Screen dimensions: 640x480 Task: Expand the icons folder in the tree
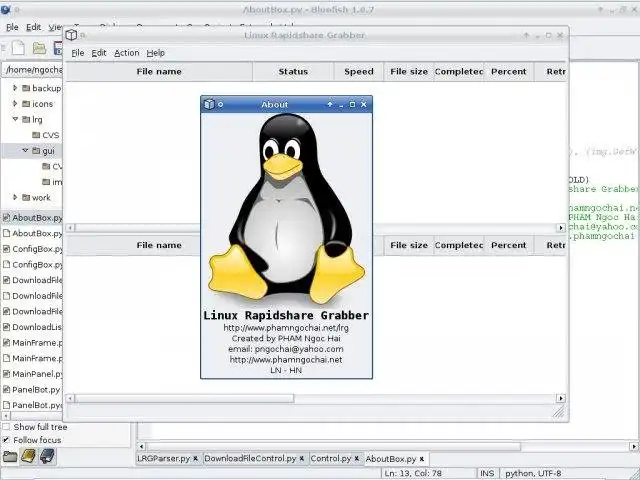click(15, 104)
